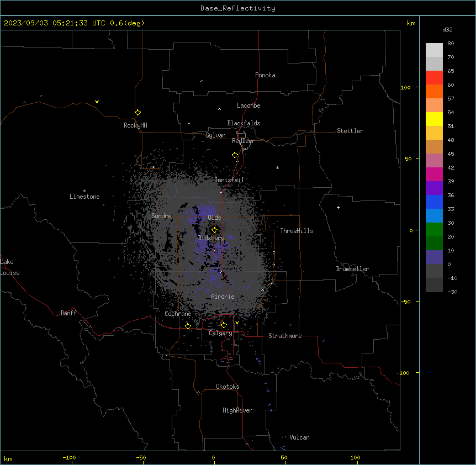Click the Ponoka city label
Image resolution: width=476 pixels, height=465 pixels.
pos(265,75)
